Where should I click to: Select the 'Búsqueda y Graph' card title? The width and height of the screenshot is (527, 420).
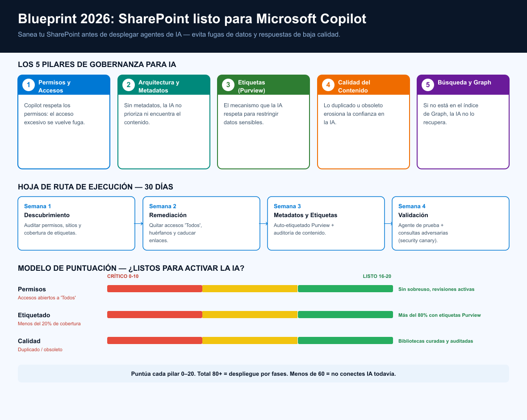coord(464,82)
